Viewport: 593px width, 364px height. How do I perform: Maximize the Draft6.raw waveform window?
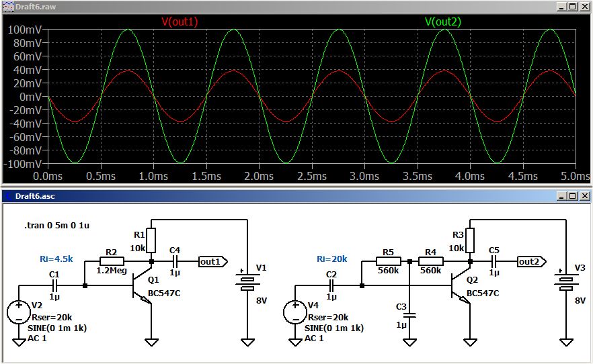[573, 7]
